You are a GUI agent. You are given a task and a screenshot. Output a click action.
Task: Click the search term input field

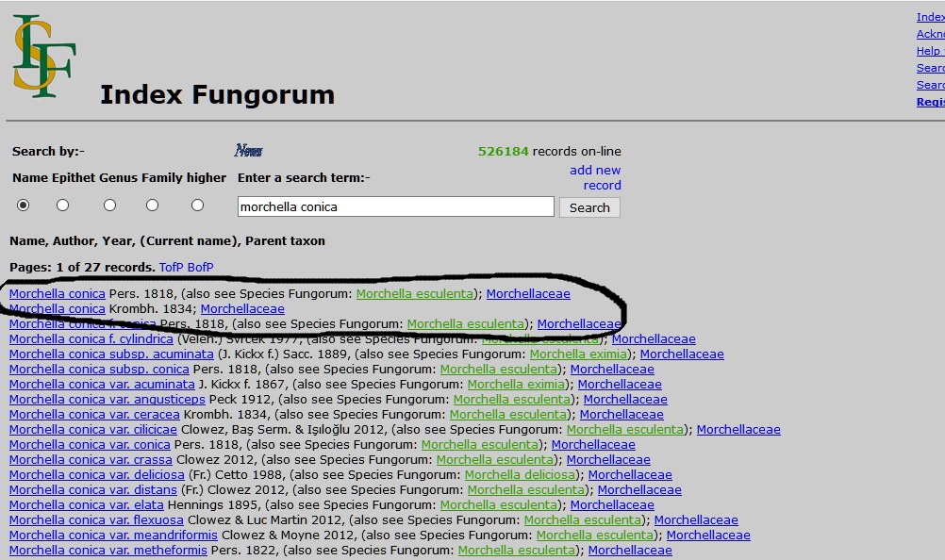coord(395,206)
